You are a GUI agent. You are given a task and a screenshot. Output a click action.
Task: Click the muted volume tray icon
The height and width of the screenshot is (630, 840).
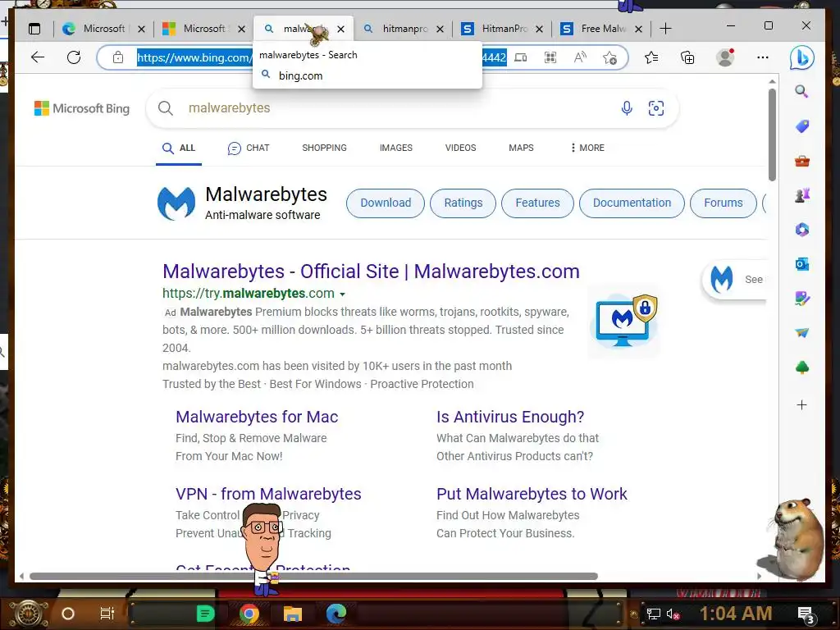(x=673, y=614)
